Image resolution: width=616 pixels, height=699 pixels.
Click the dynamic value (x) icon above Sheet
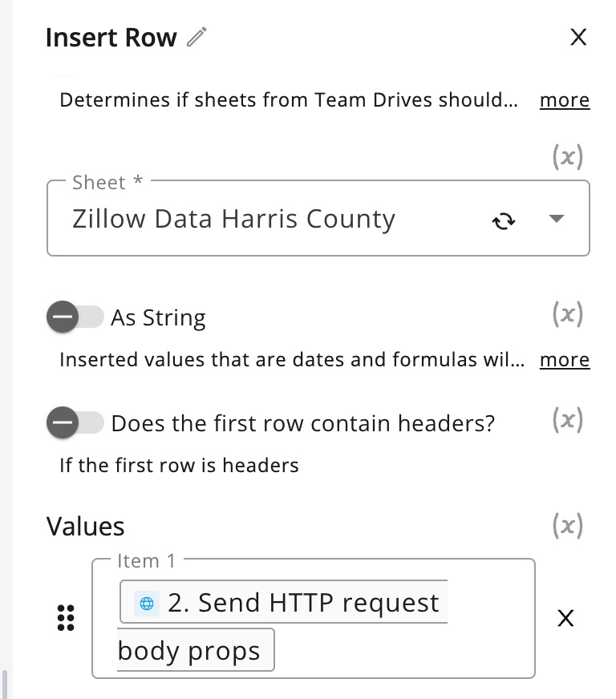point(567,158)
